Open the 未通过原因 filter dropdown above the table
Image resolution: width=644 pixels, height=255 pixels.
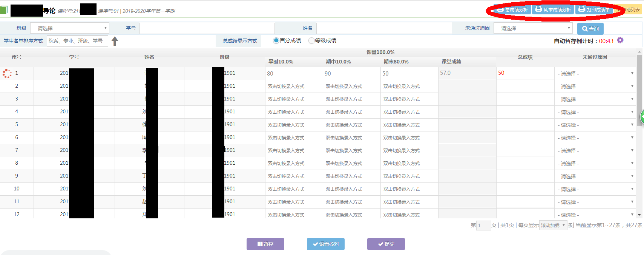point(533,28)
